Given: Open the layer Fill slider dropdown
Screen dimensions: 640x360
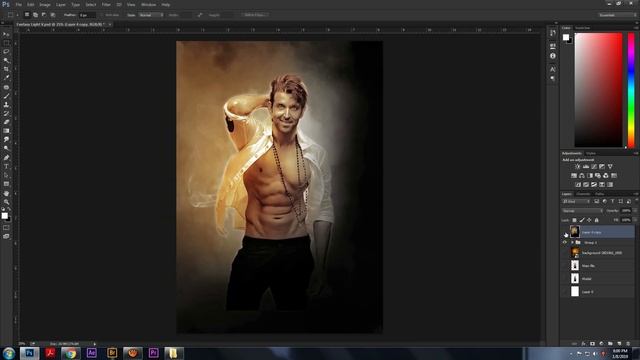Looking at the screenshot, I should (635, 220).
